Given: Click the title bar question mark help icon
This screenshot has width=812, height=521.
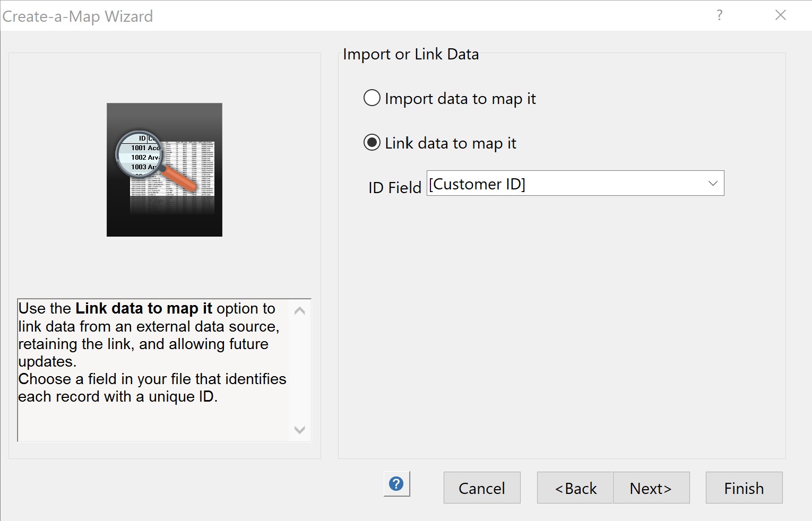Looking at the screenshot, I should click(x=720, y=15).
